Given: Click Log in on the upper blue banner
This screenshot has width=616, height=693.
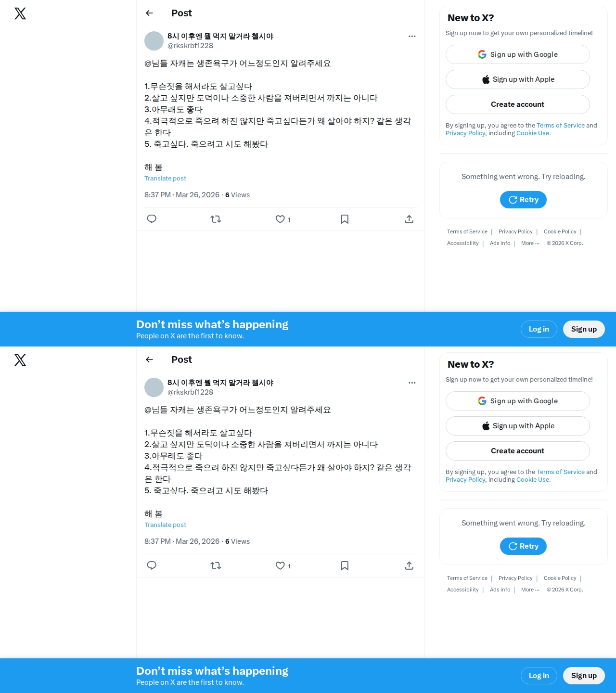Looking at the screenshot, I should tap(539, 329).
